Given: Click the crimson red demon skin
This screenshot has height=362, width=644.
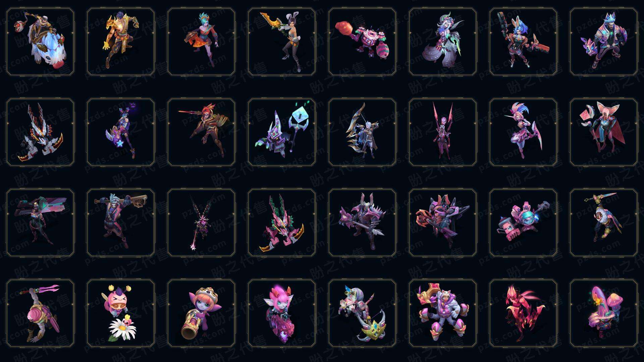Looking at the screenshot, I should click(523, 313).
